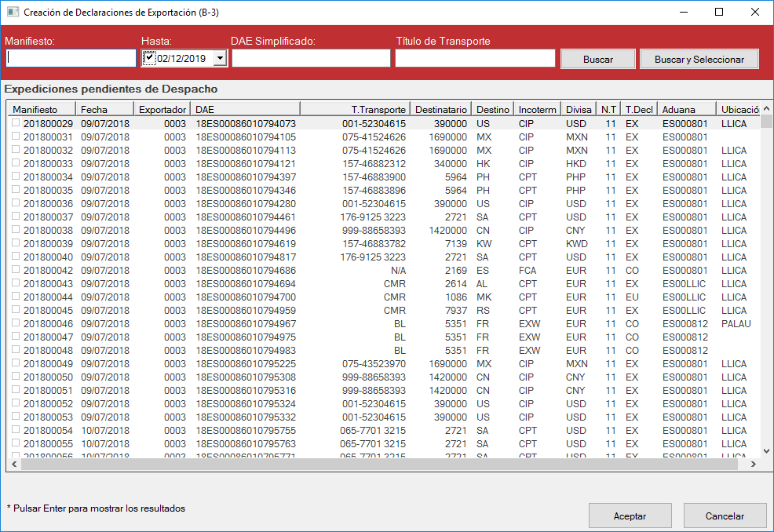
Task: Select checkbox for manifiesto 201800042
Action: pos(16,270)
